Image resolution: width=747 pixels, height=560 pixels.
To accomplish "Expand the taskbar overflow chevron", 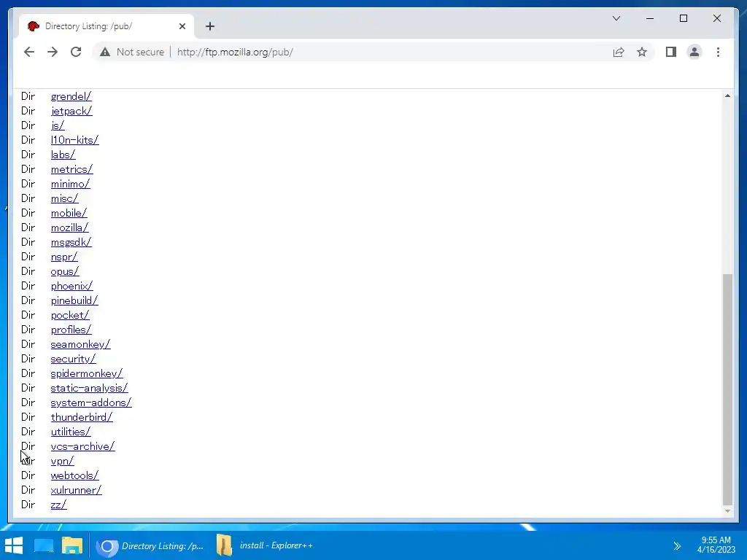I will click(677, 545).
